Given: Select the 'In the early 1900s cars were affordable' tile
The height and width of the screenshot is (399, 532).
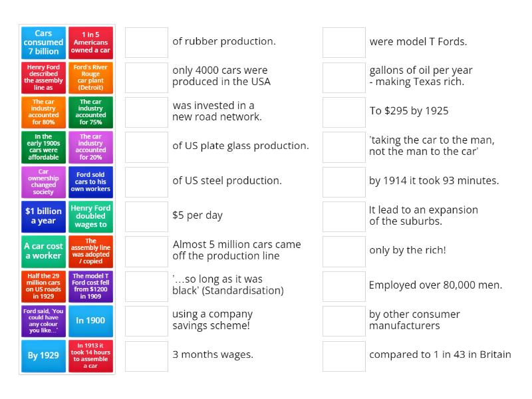Looking at the screenshot, I should pos(43,146).
